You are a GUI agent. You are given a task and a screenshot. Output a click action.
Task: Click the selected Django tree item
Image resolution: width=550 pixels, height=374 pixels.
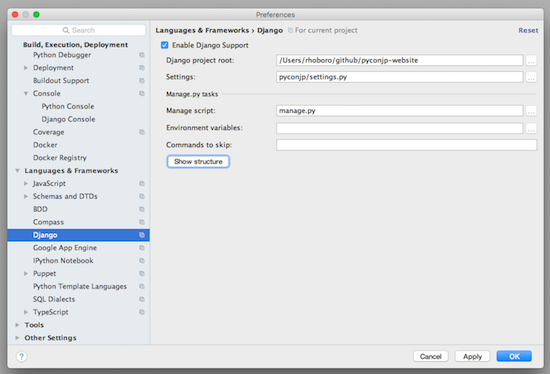79,235
